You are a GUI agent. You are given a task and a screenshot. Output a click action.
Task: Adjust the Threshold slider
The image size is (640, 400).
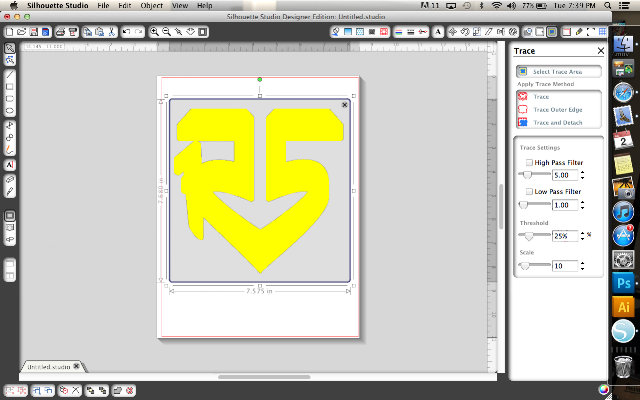click(529, 236)
